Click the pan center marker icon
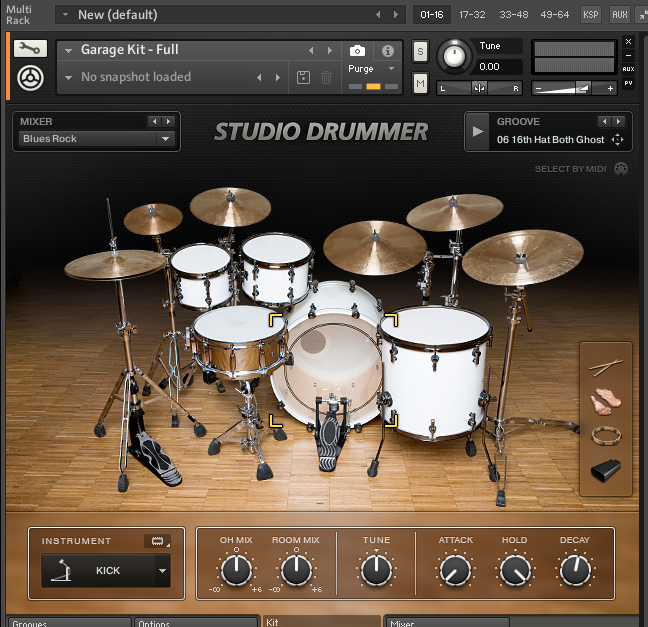The image size is (648, 627). click(479, 88)
